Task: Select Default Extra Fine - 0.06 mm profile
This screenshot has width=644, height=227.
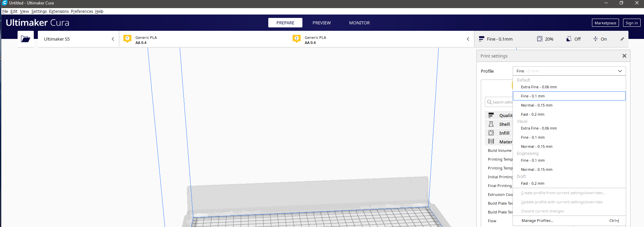Action: click(569, 87)
